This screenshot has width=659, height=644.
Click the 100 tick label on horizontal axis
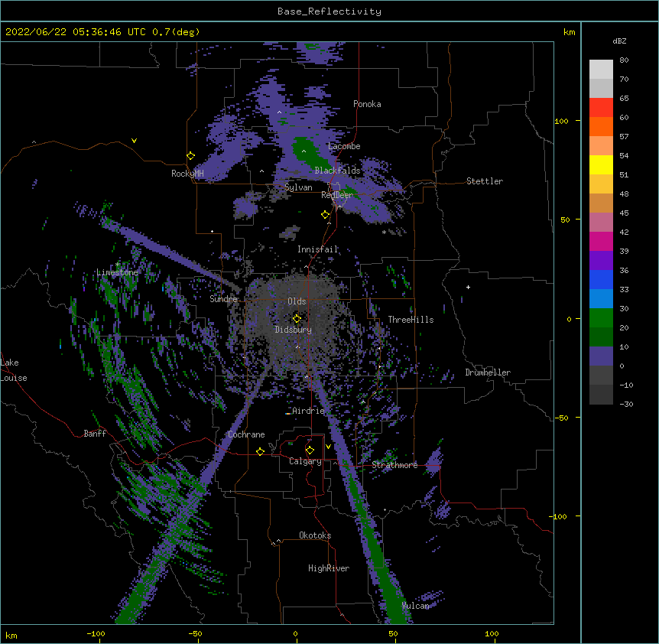click(492, 634)
